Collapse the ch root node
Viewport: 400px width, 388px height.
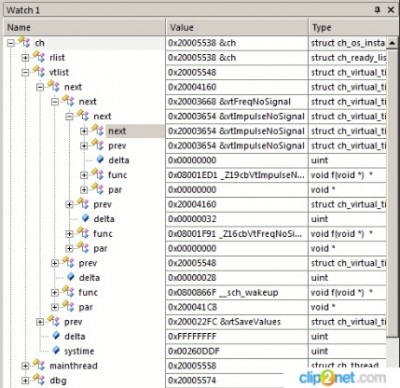(11, 43)
